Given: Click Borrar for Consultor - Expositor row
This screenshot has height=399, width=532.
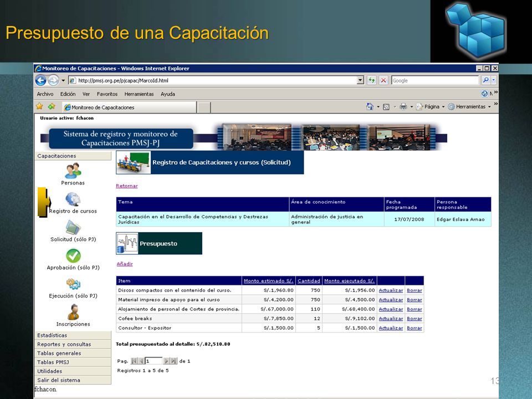Looking at the screenshot, I should click(415, 328).
